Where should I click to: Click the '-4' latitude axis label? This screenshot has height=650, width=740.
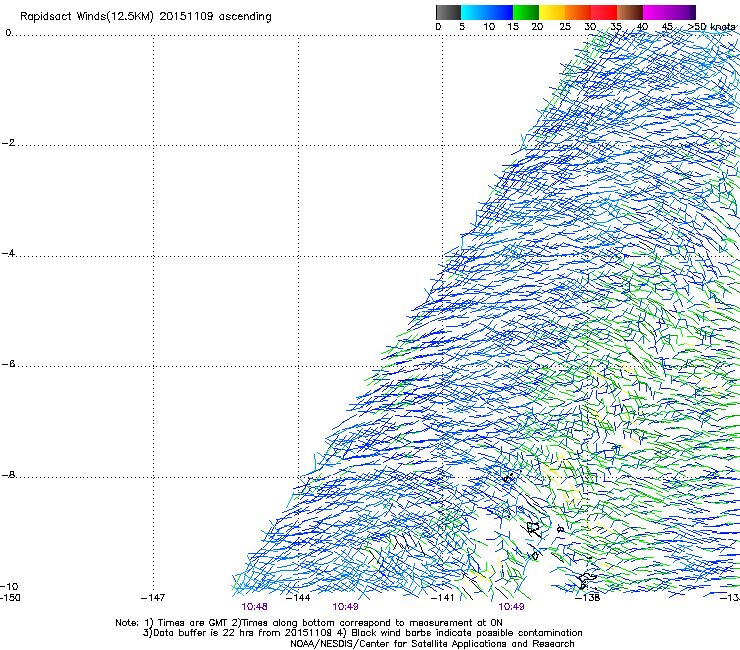tap(8, 253)
